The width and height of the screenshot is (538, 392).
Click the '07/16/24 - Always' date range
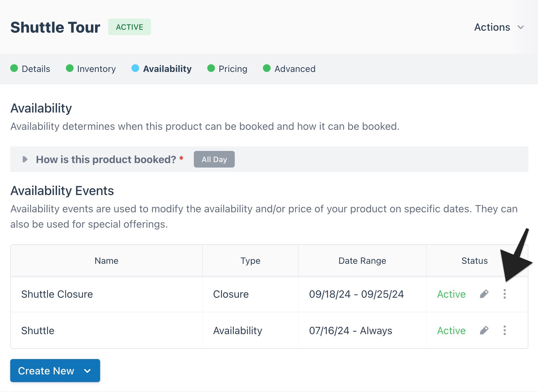click(351, 331)
